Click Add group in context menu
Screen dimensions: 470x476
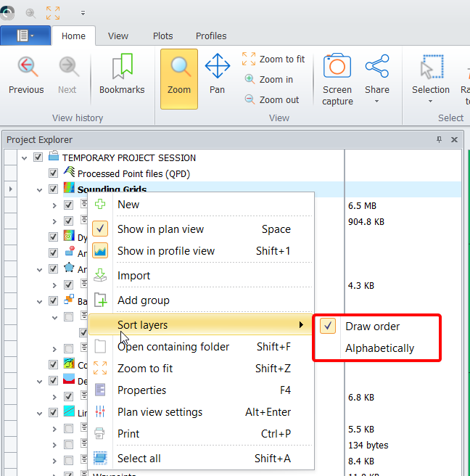click(x=143, y=300)
